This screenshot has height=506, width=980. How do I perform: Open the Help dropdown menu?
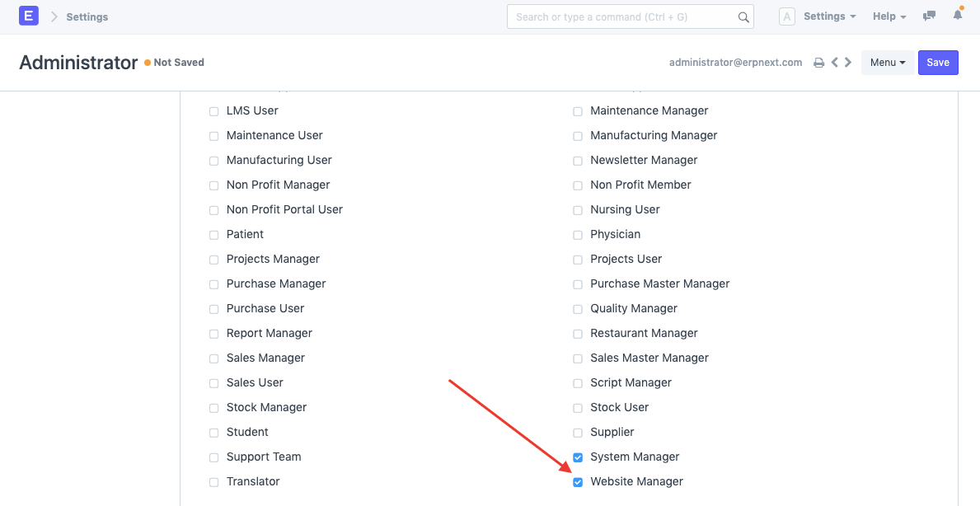889,16
